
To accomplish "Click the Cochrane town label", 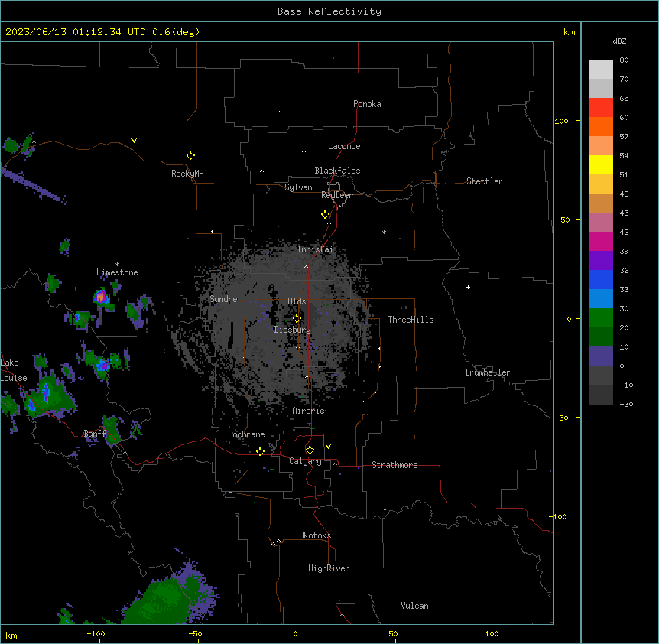I will coord(246,434).
